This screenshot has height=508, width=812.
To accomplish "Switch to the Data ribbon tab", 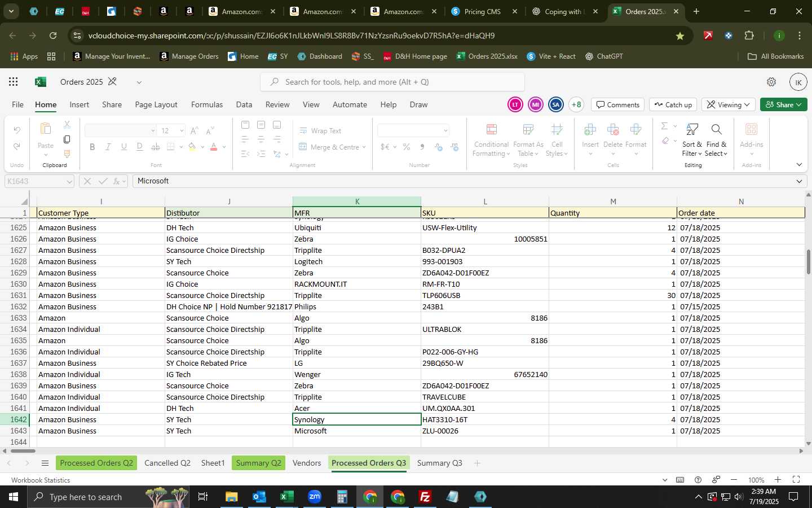I will (244, 104).
